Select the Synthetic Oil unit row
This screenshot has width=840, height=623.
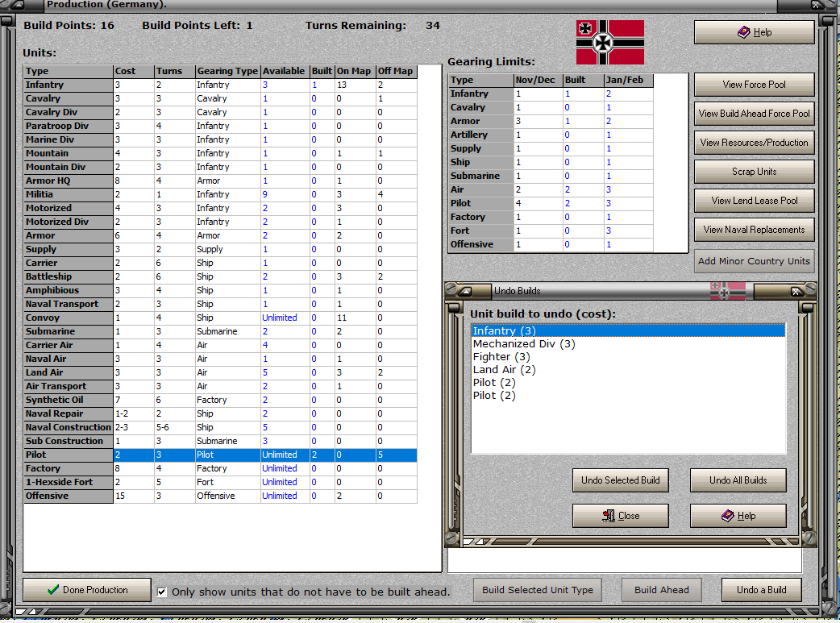pyautogui.click(x=220, y=400)
